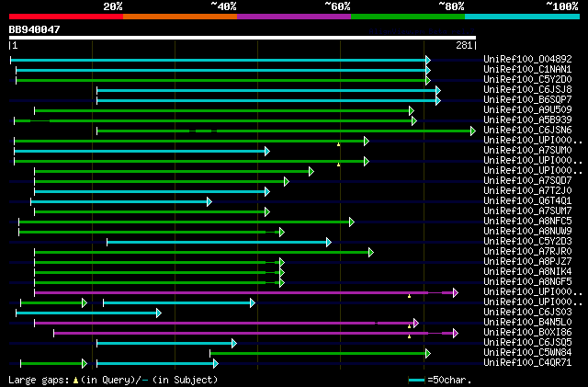
Task: Open subject UniRef100_C4QR71
Action: click(x=527, y=362)
